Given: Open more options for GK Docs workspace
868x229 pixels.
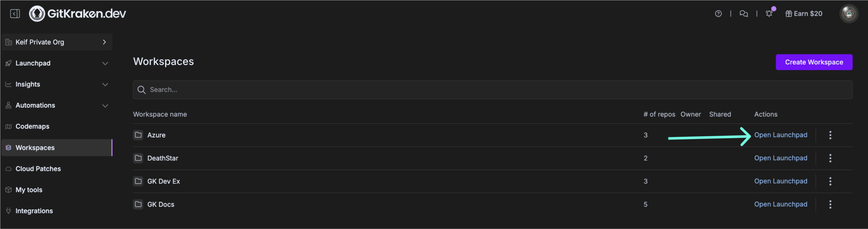Looking at the screenshot, I should [x=830, y=205].
